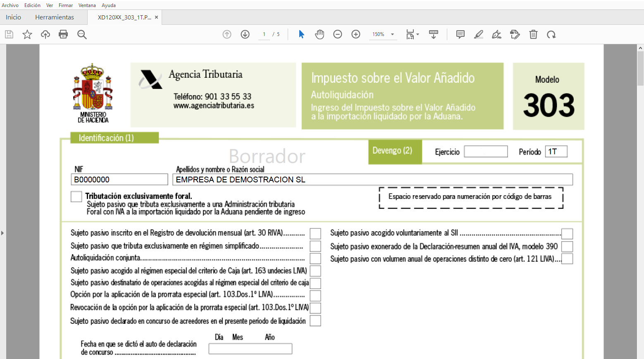Open the Add Comment tool
Viewport: 644px width, 359px height.
(460, 34)
